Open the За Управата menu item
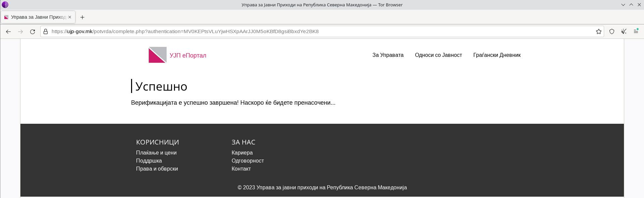This screenshot has height=198, width=644. [388, 55]
